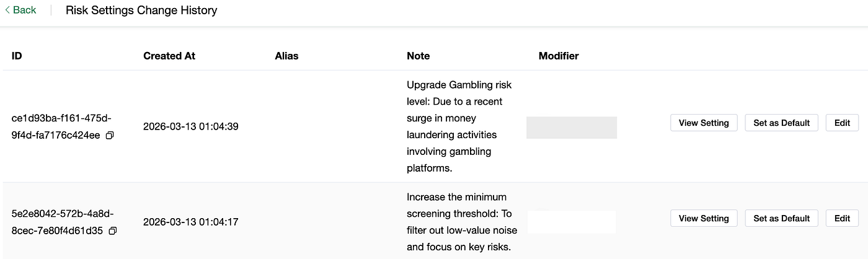Set the Gambling risk entry as default
The height and width of the screenshot is (259, 868).
[x=781, y=123]
